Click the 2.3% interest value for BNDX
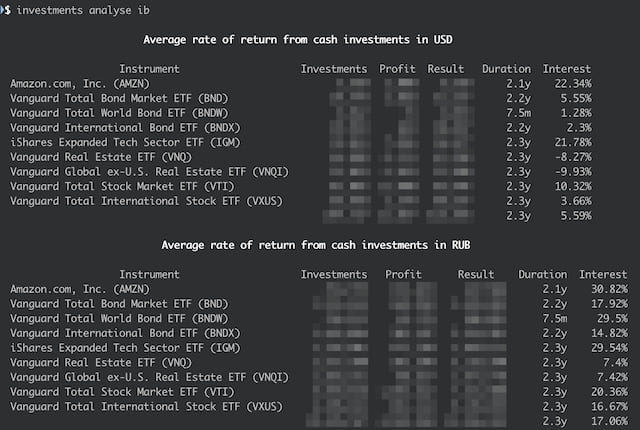The height and width of the screenshot is (430, 640). click(x=579, y=128)
